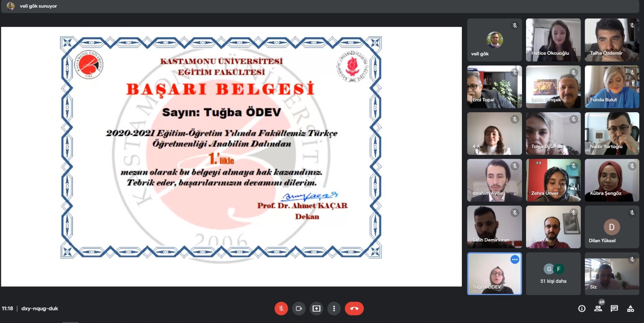Select your own Siz video tile
The width and height of the screenshot is (644, 323).
[612, 274]
